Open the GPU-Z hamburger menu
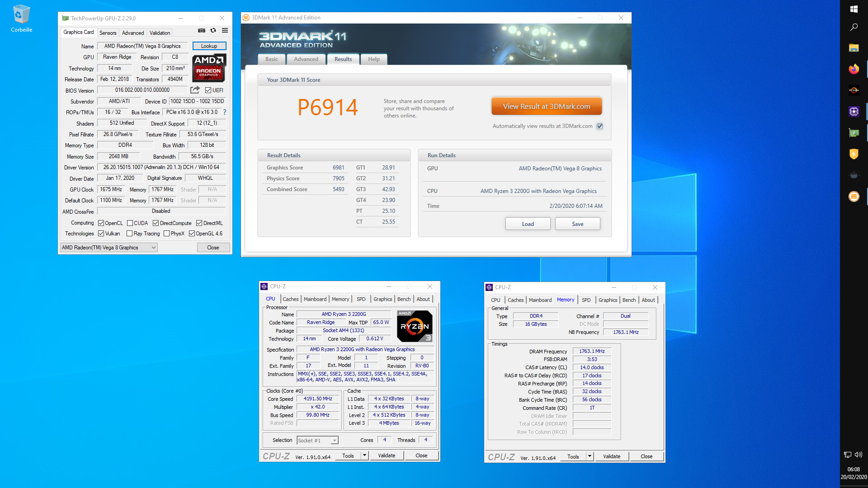 (225, 31)
